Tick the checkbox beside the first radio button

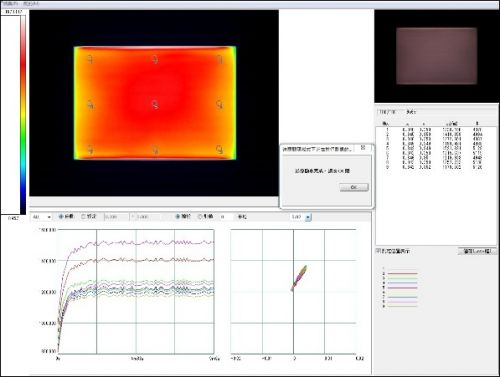point(84,217)
